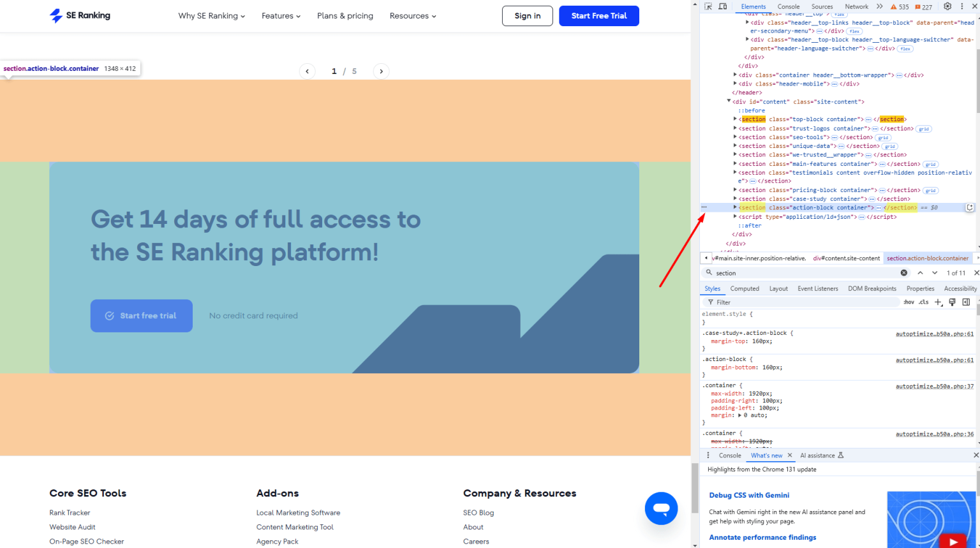Viewport: 980px width, 548px height.
Task: Open the Features navigation dropdown
Action: tap(280, 15)
